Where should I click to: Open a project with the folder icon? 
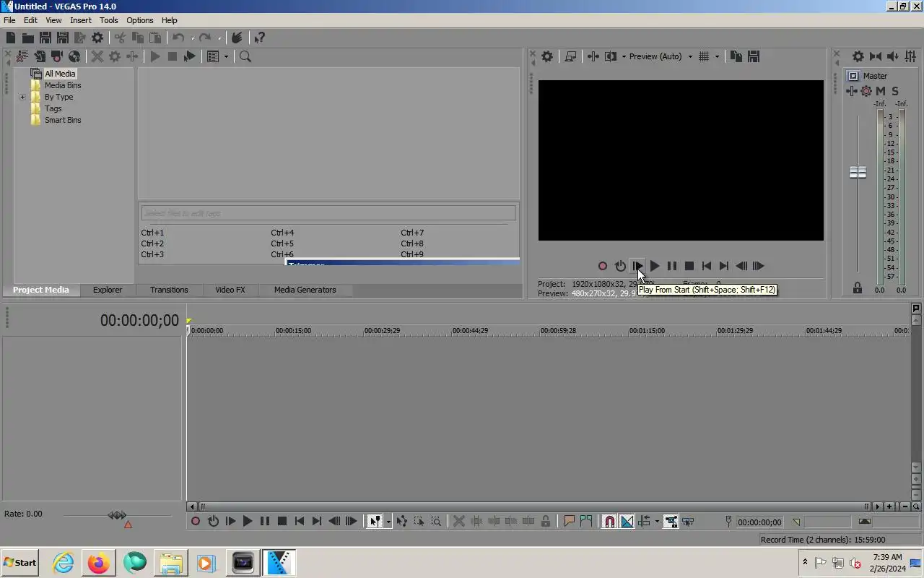pos(28,38)
